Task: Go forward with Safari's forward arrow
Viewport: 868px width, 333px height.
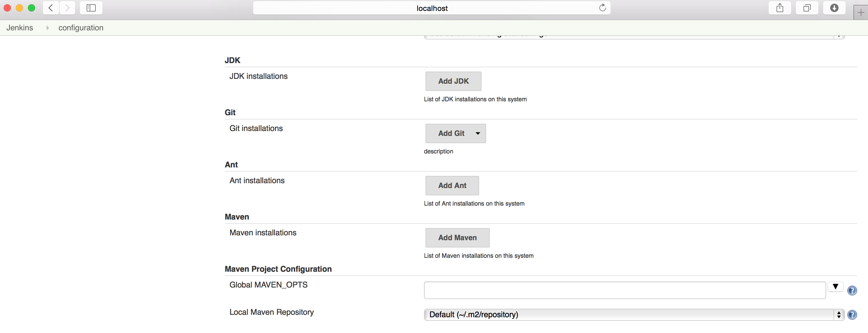Action: [68, 8]
